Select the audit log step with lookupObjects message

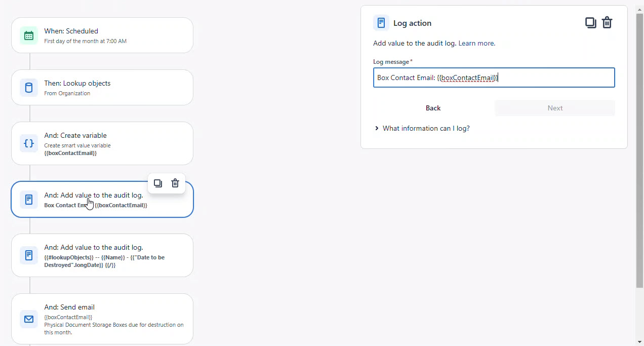pyautogui.click(x=102, y=255)
